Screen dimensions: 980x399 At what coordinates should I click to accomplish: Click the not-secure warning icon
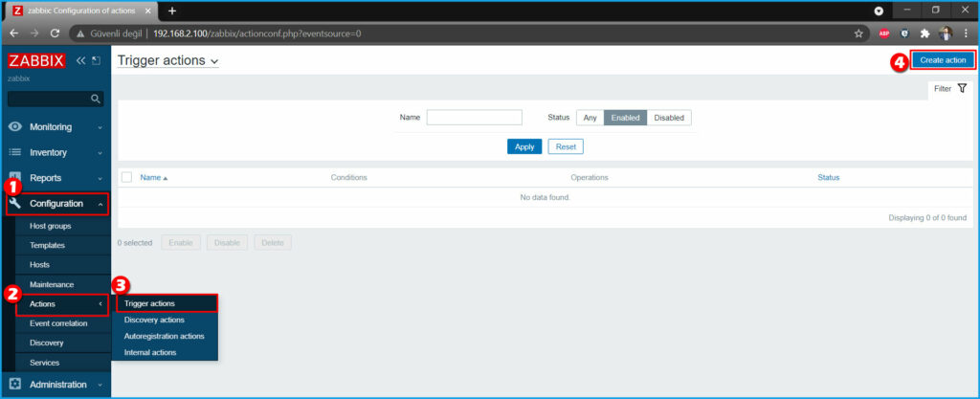tap(80, 33)
